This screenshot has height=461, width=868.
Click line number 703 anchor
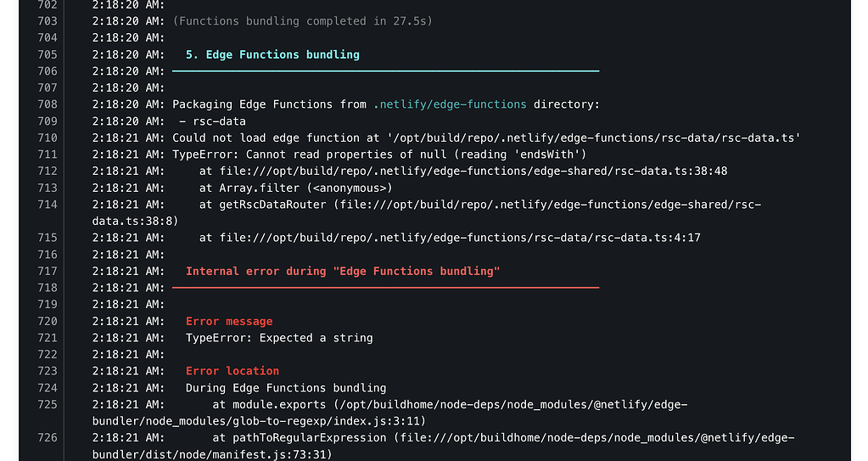[x=47, y=21]
